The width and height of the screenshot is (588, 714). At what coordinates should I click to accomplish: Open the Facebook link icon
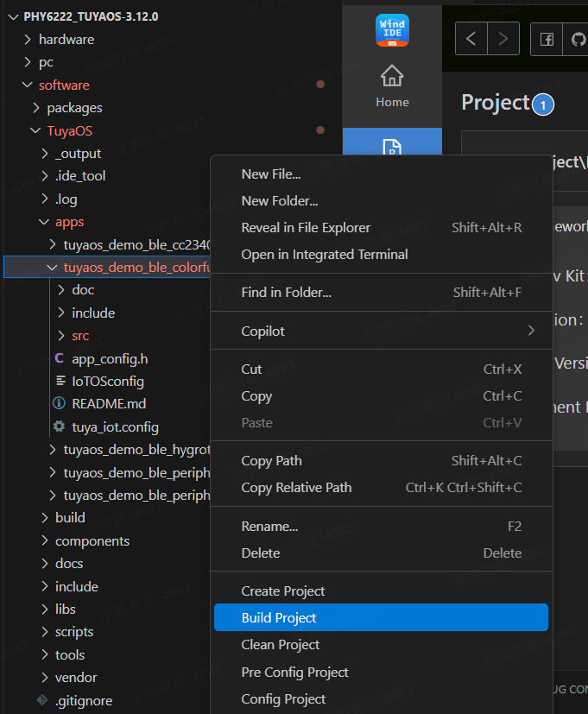click(547, 40)
